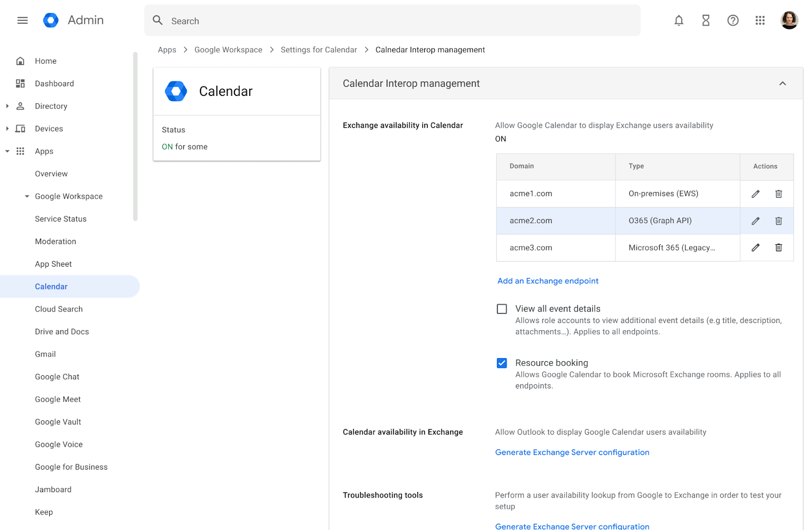Open Gmail settings in sidebar

[x=45, y=354]
